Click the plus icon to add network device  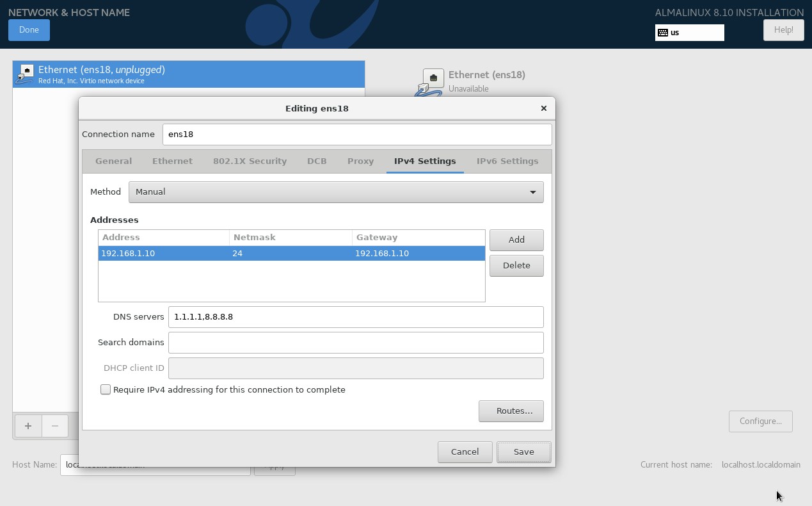28,426
